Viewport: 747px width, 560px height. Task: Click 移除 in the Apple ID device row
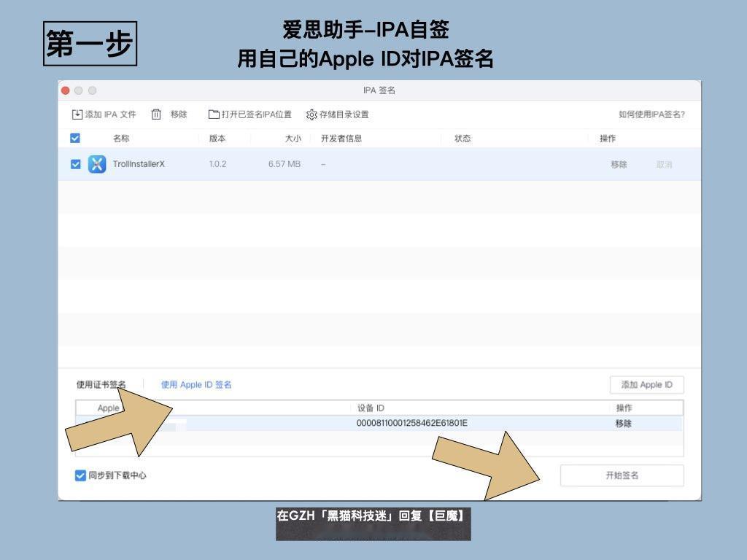pyautogui.click(x=623, y=424)
